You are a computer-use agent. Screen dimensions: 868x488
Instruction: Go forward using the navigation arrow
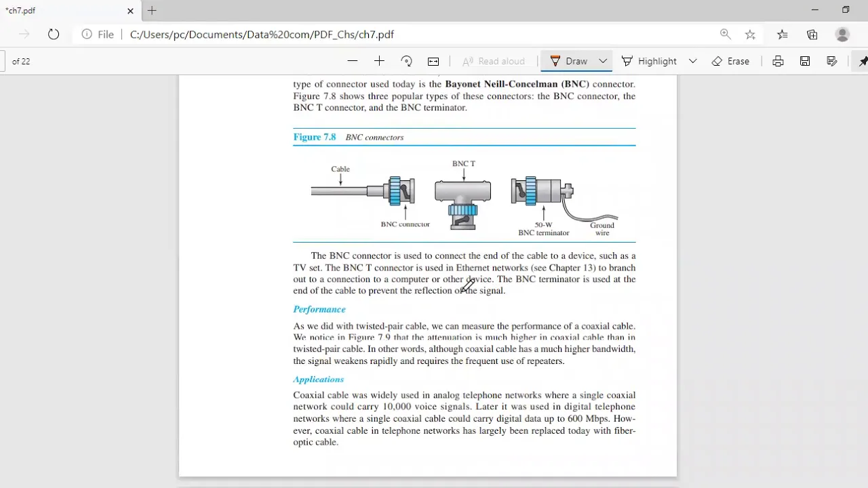(x=24, y=35)
